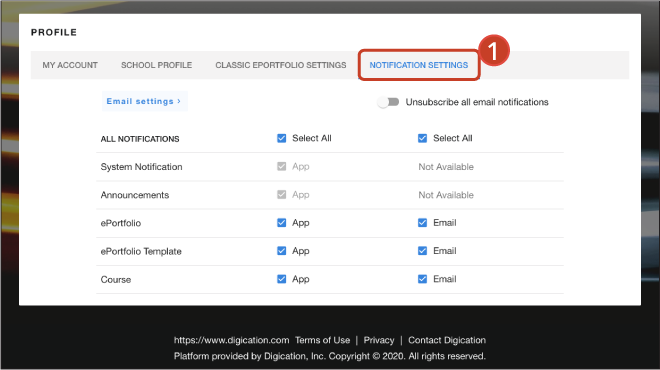660x370 pixels.
Task: Click the Announcements row label
Action: [x=135, y=195]
